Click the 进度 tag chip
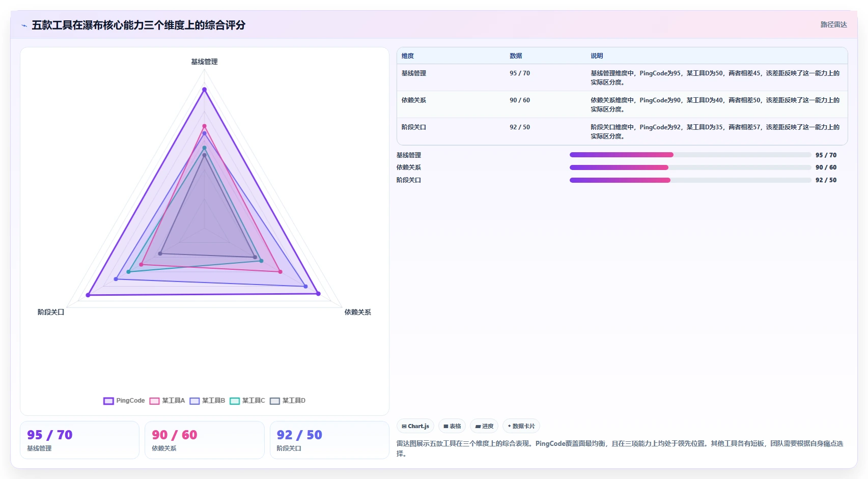The image size is (868, 479). click(x=484, y=426)
